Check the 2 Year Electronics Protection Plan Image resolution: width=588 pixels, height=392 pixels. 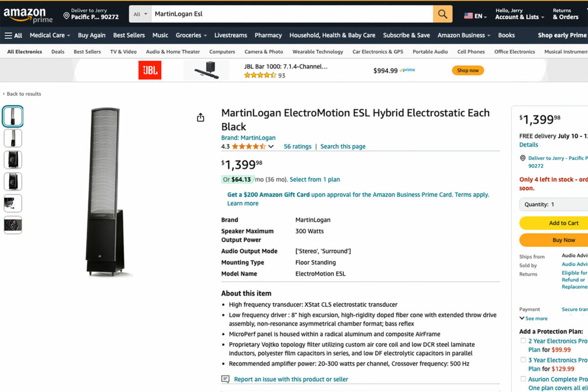point(523,341)
